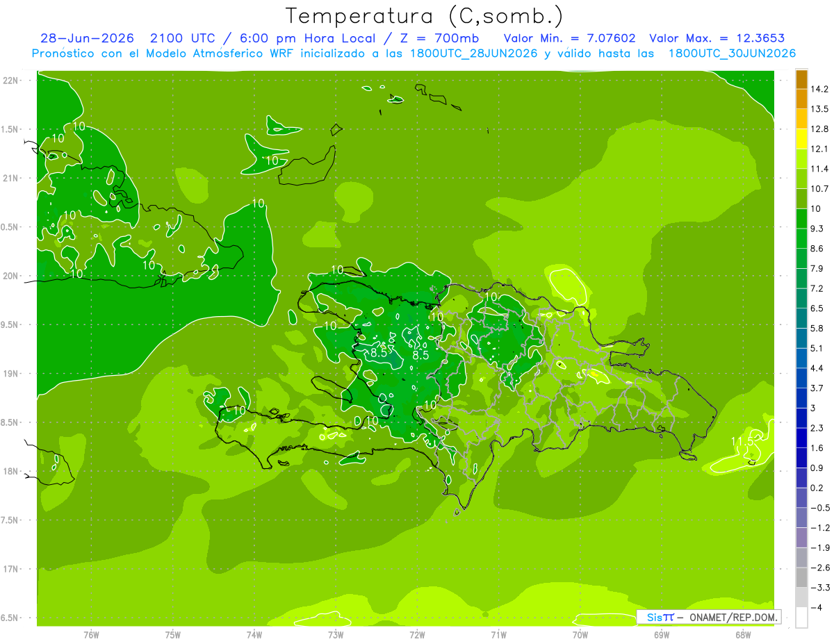Click the '20N' latitude axis label

pyautogui.click(x=11, y=276)
